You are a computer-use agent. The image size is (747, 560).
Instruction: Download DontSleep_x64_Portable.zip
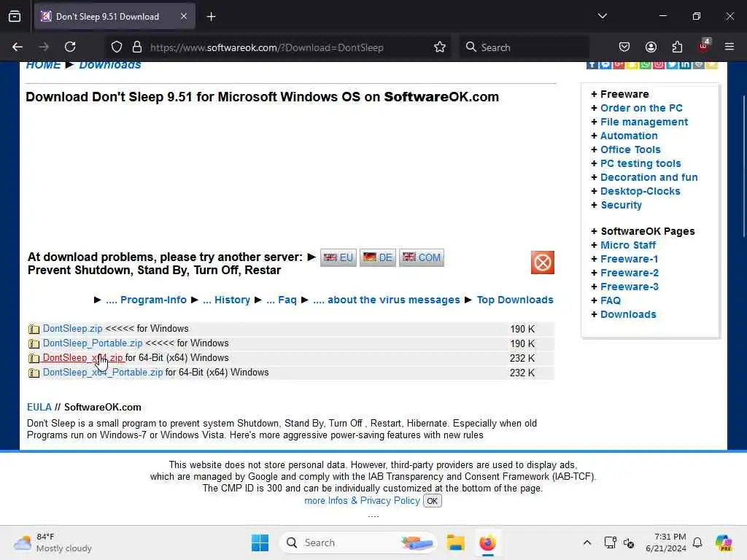(103, 373)
